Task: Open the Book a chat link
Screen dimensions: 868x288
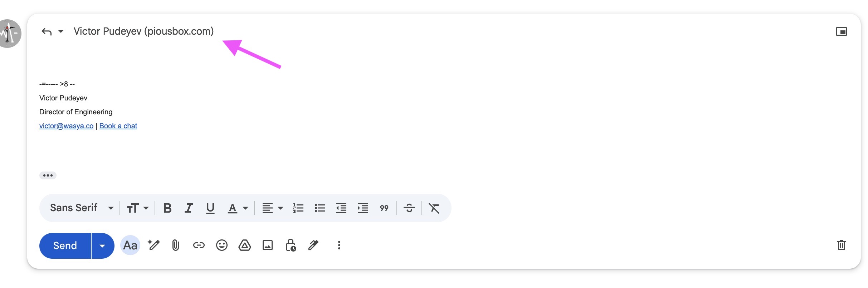Action: [x=118, y=126]
